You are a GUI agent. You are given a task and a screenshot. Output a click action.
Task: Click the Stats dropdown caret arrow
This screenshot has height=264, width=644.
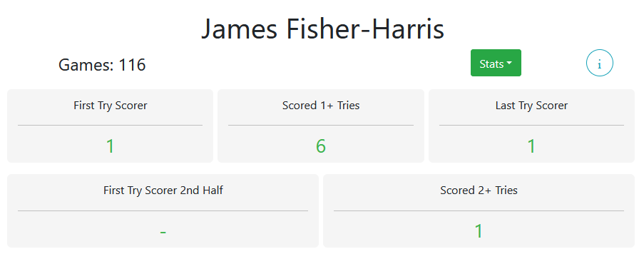coord(509,64)
